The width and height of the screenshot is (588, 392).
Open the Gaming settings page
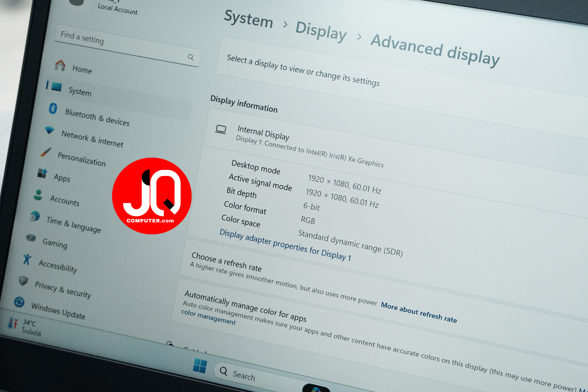pos(55,243)
